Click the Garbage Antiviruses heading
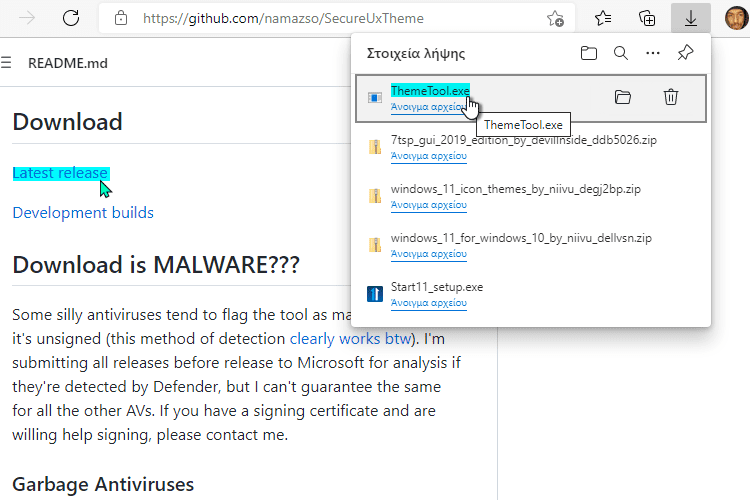 (x=103, y=484)
